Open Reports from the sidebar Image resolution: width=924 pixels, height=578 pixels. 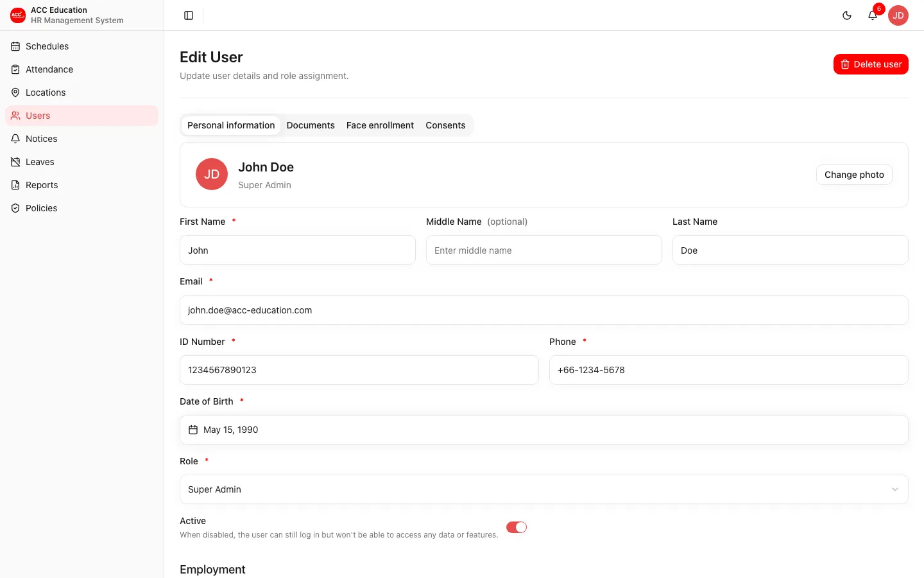[81, 185]
